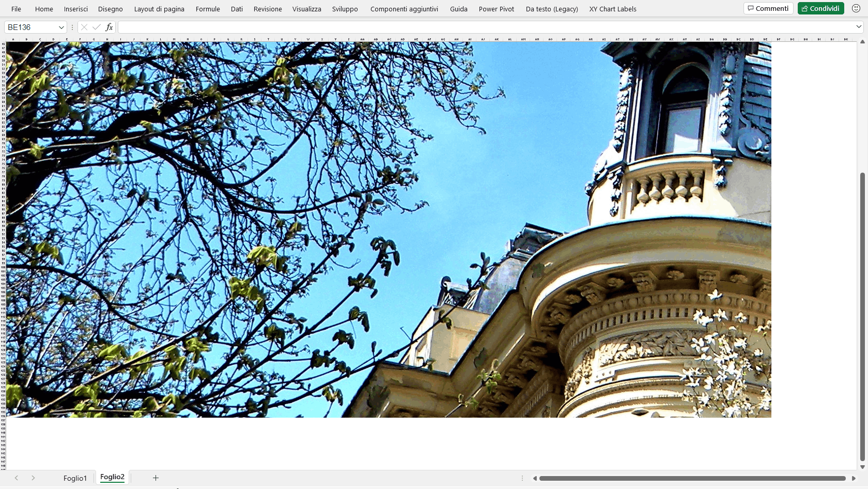
Task: Expand the Name Box dropdown arrow
Action: tap(61, 27)
